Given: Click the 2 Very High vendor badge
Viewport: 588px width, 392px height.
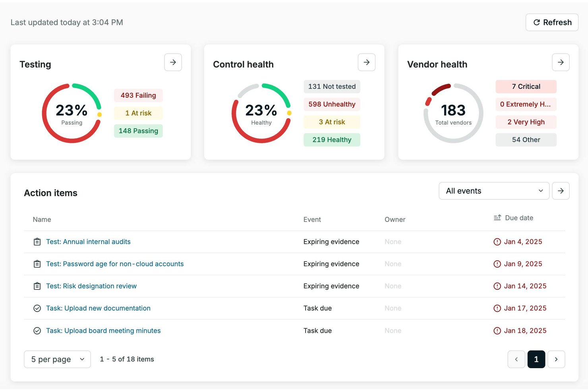Looking at the screenshot, I should (526, 122).
